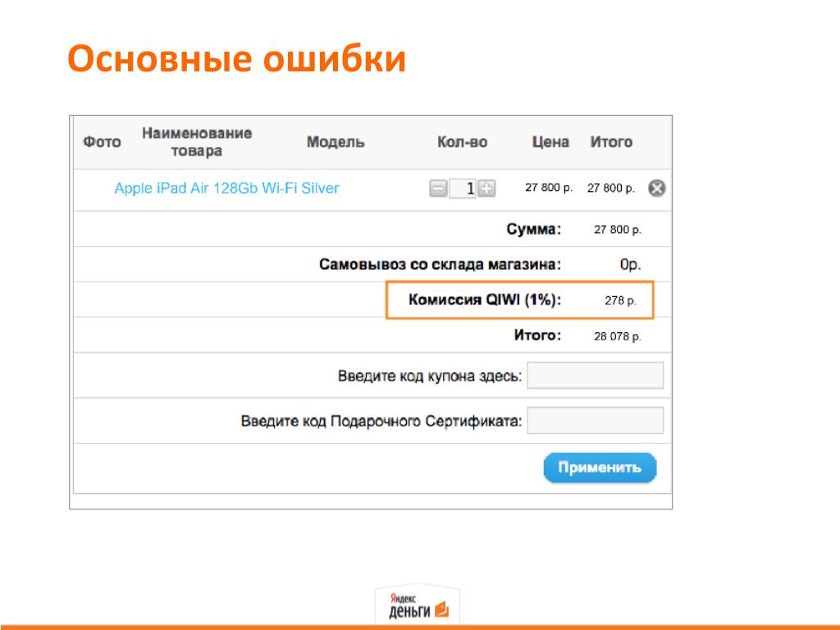Increase quantity with the plus button
Viewport: 840px width, 630px height.
(x=486, y=189)
